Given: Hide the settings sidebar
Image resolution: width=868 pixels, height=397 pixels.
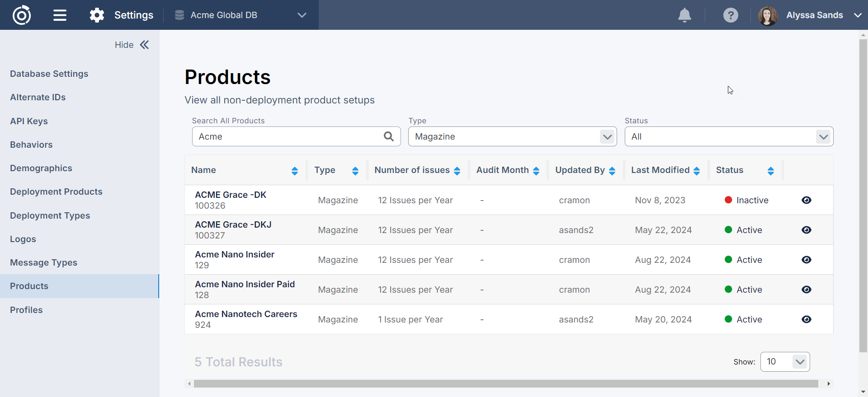Looking at the screenshot, I should point(132,45).
